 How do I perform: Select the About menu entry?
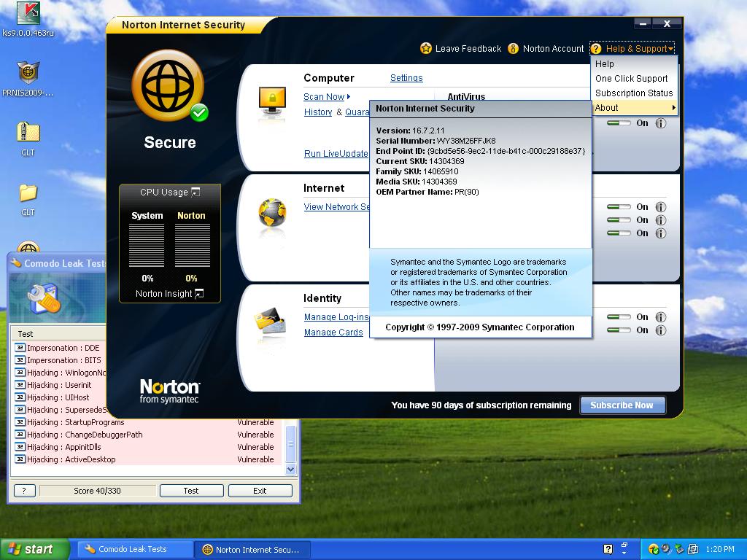pyautogui.click(x=634, y=108)
